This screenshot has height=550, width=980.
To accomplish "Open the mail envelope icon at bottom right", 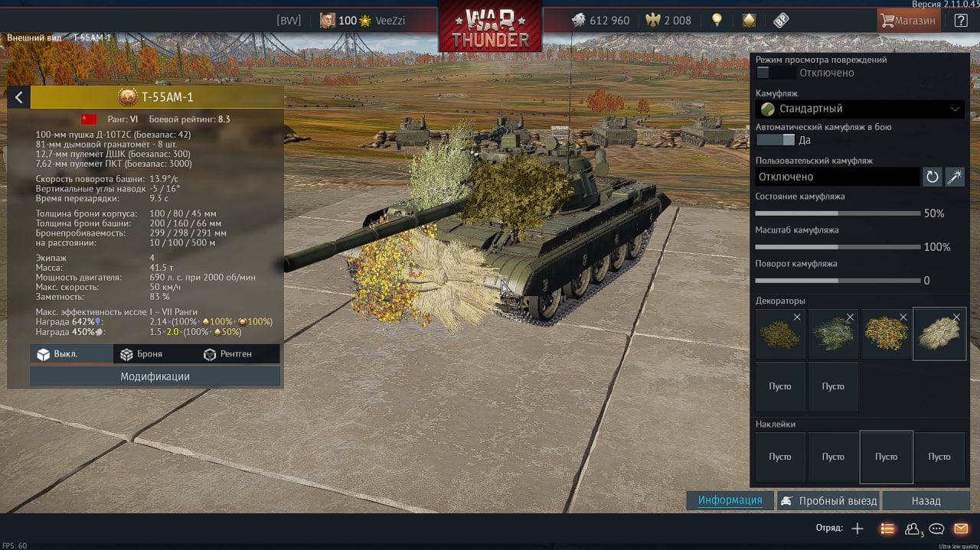I will [961, 529].
